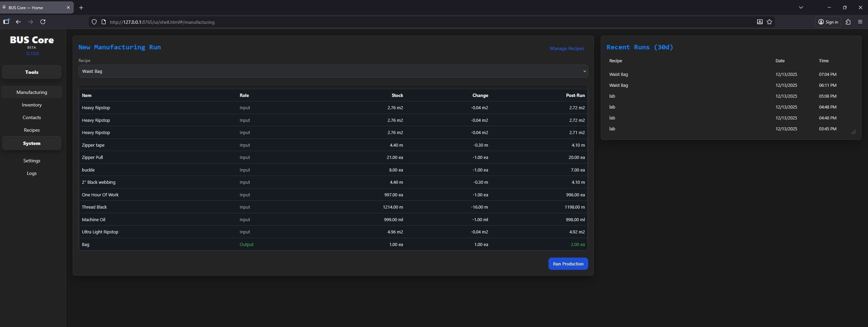Open the Firefox View sidebar icon
The height and width of the screenshot is (327, 868).
(6, 22)
